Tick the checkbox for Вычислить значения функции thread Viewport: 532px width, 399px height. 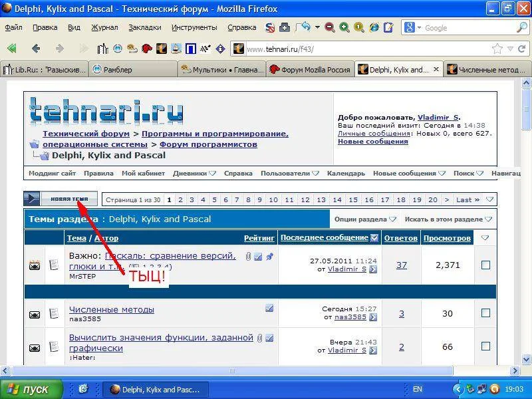point(485,346)
